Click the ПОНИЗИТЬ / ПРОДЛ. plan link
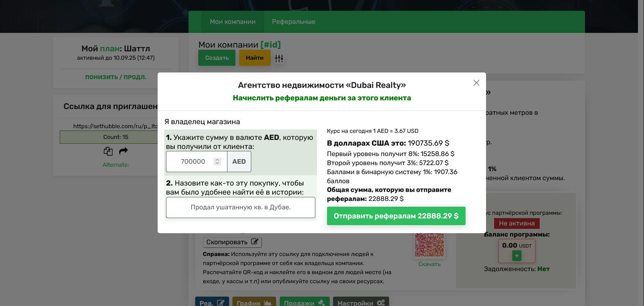The image size is (644, 306). 116,77
